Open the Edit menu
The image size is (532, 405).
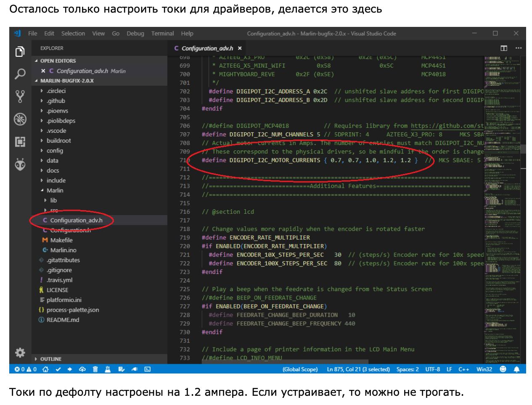(49, 34)
